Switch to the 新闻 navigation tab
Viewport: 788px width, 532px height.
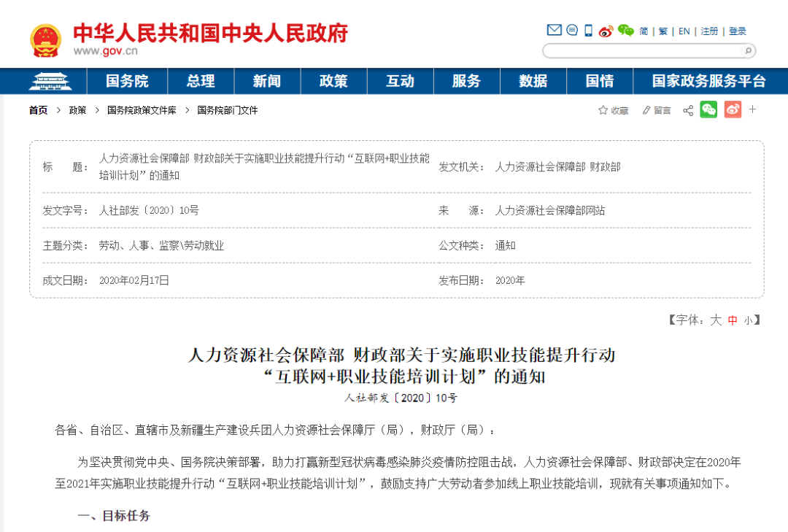(x=267, y=81)
